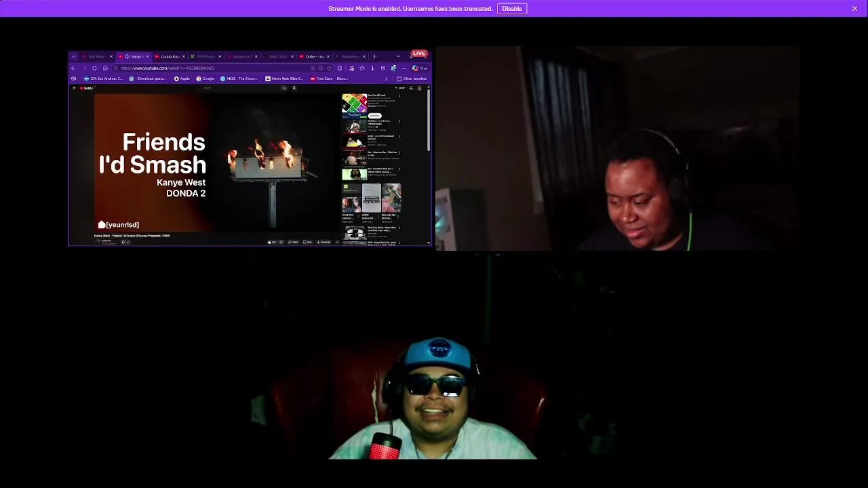Open the second sidebar recommended video thumbnail
868x488 pixels.
tap(354, 125)
